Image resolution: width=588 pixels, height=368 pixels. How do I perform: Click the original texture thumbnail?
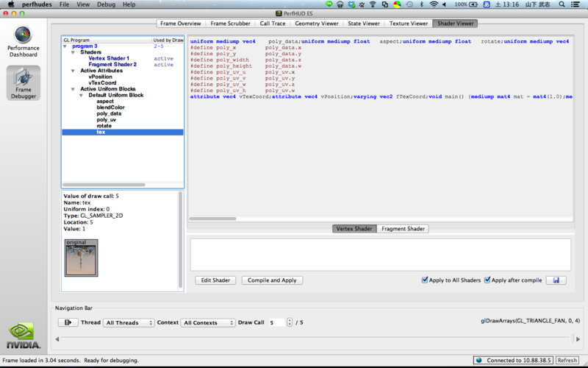[x=81, y=258]
